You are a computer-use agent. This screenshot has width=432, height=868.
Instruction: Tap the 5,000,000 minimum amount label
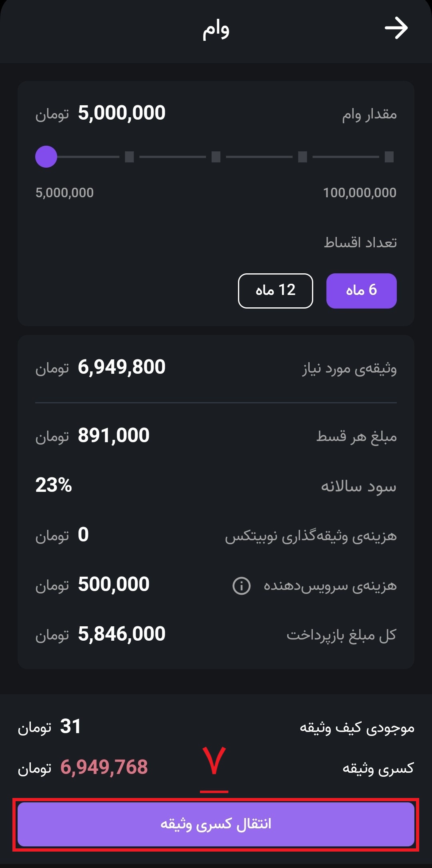(64, 193)
